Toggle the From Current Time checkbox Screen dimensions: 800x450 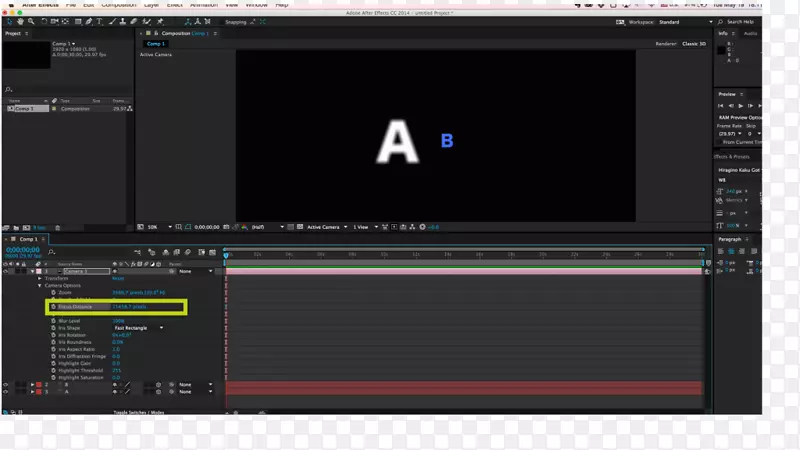719,142
